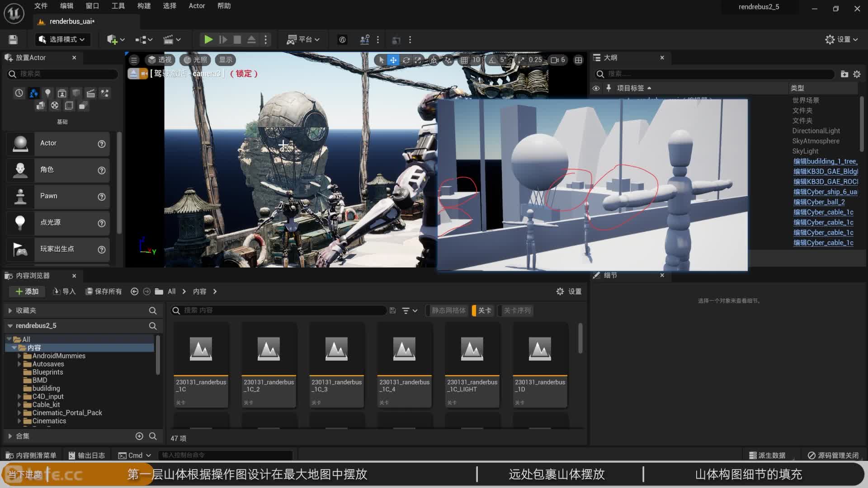Image resolution: width=868 pixels, height=488 pixels.
Task: Activate the Select objects cursor tool
Action: click(381, 60)
